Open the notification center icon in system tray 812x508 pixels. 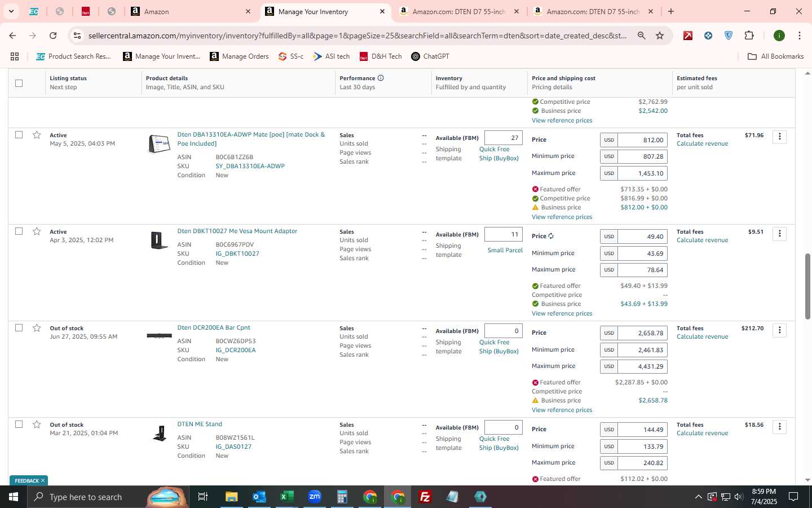(x=793, y=497)
